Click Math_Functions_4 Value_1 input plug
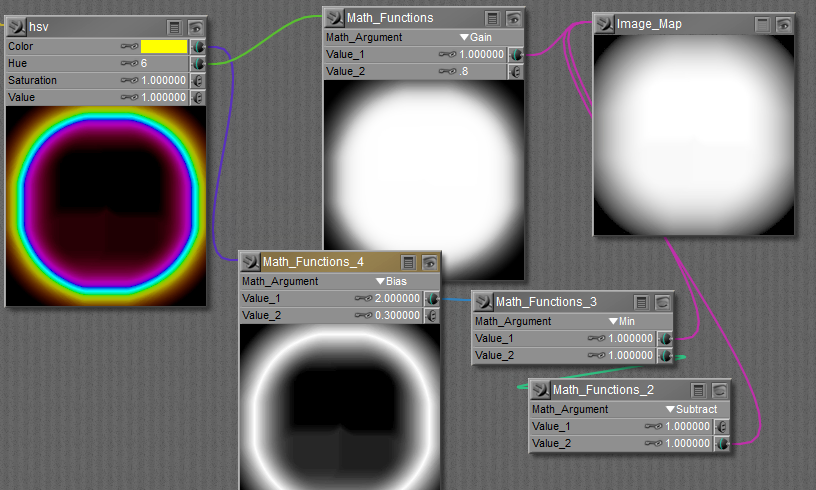Image resolution: width=816 pixels, height=490 pixels. coord(432,299)
